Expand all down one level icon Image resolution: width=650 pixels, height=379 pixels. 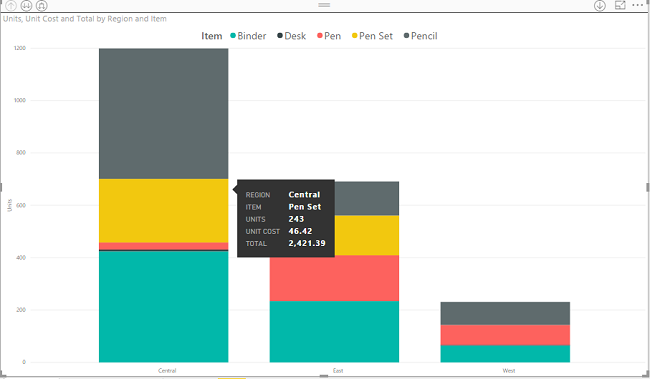(x=41, y=5)
